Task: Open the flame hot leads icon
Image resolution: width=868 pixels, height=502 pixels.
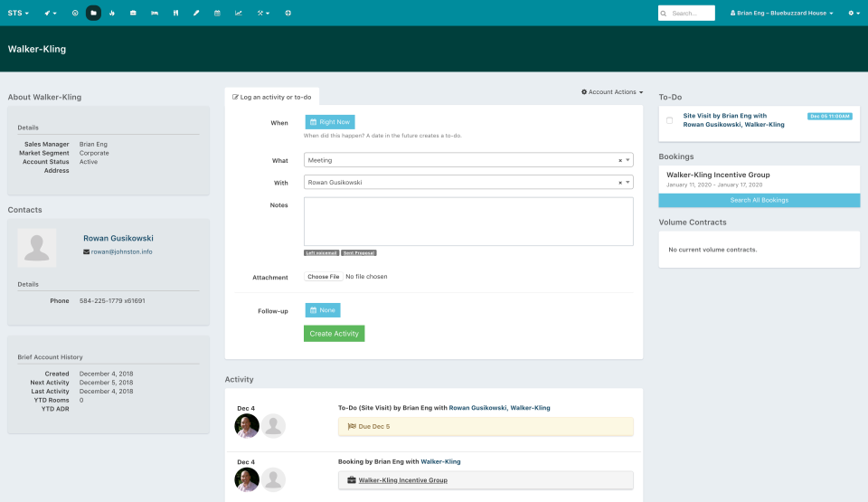Action: pos(112,13)
